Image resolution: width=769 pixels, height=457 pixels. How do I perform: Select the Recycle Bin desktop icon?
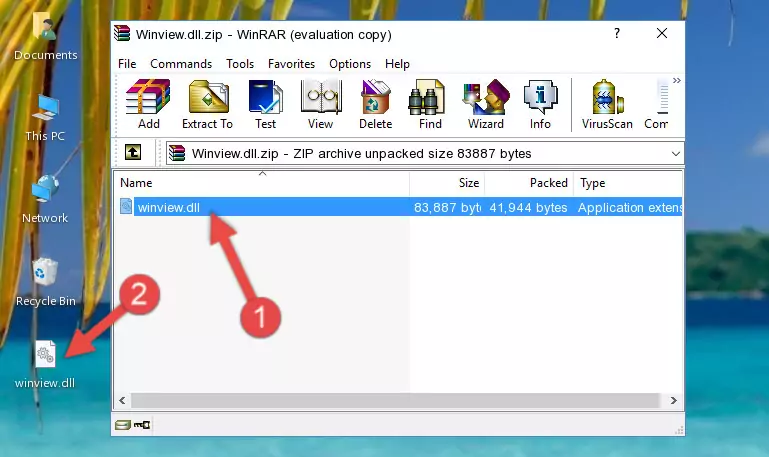point(46,282)
